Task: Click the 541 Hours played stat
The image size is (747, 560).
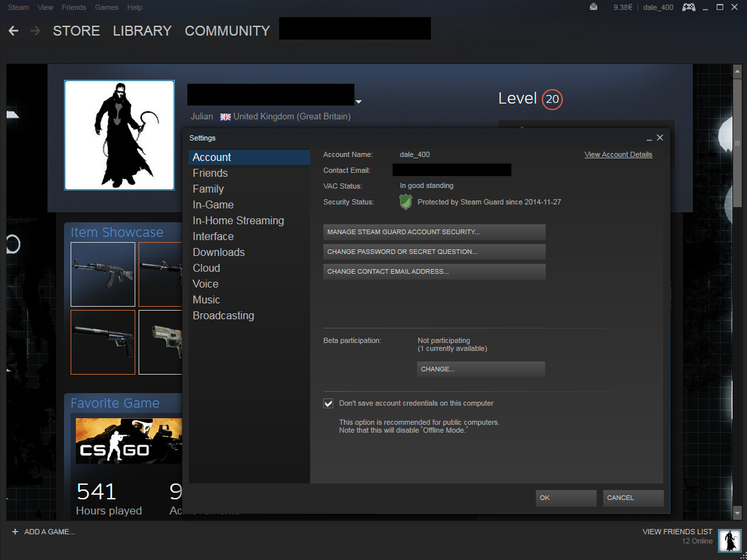Action: point(109,499)
